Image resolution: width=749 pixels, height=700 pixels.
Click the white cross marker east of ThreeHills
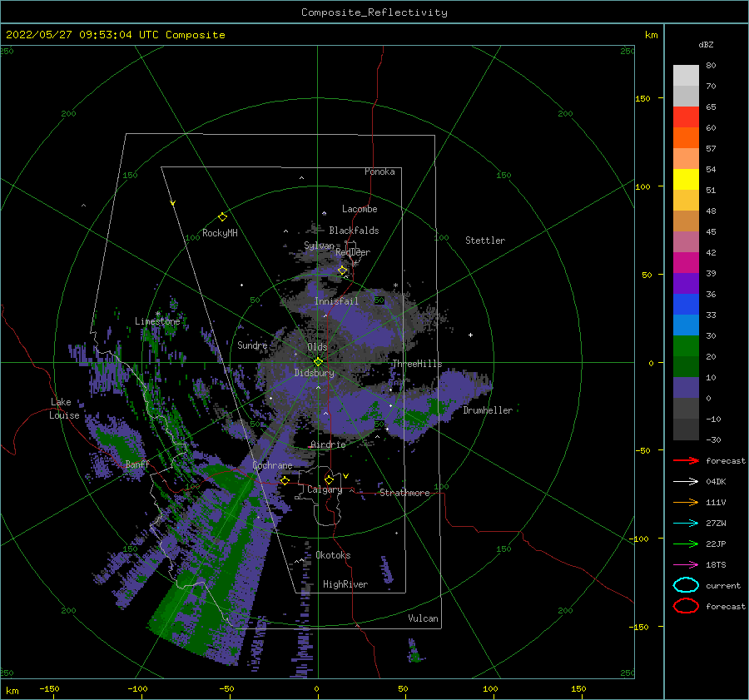pyautogui.click(x=470, y=335)
